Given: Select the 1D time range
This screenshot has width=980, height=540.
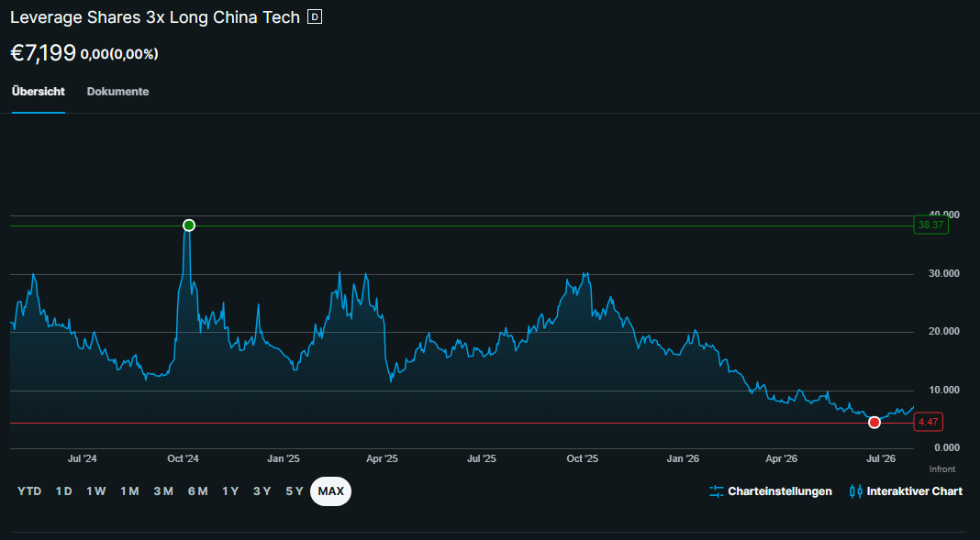Looking at the screenshot, I should coord(63,491).
